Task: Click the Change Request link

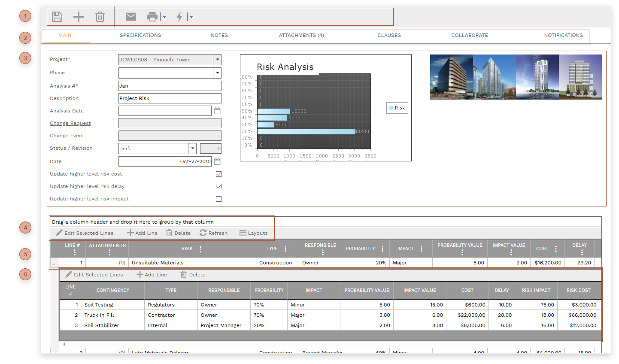Action: point(70,123)
